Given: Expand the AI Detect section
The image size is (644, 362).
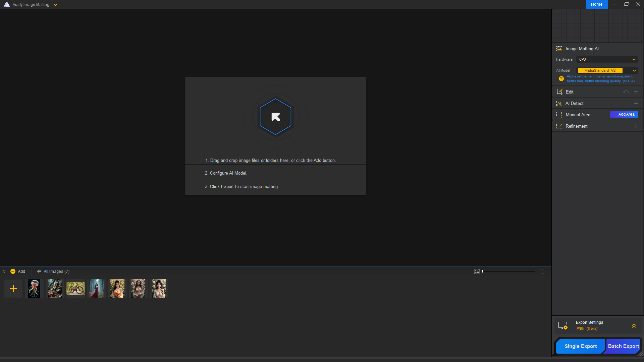Looking at the screenshot, I should point(636,103).
